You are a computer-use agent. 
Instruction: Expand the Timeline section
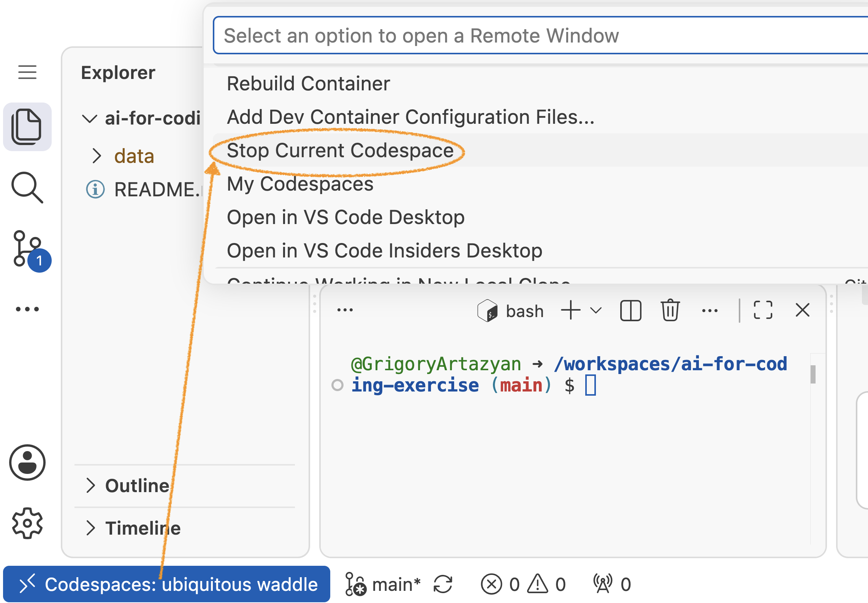tap(90, 528)
